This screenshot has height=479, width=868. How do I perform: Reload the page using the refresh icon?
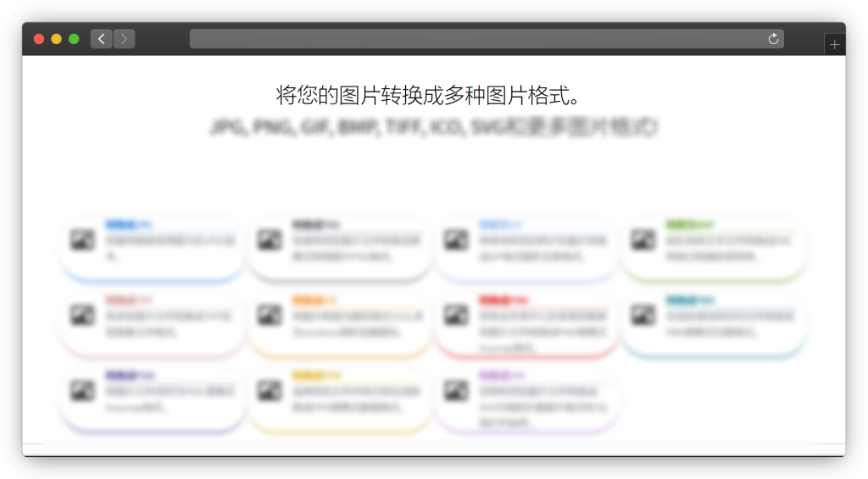(773, 39)
